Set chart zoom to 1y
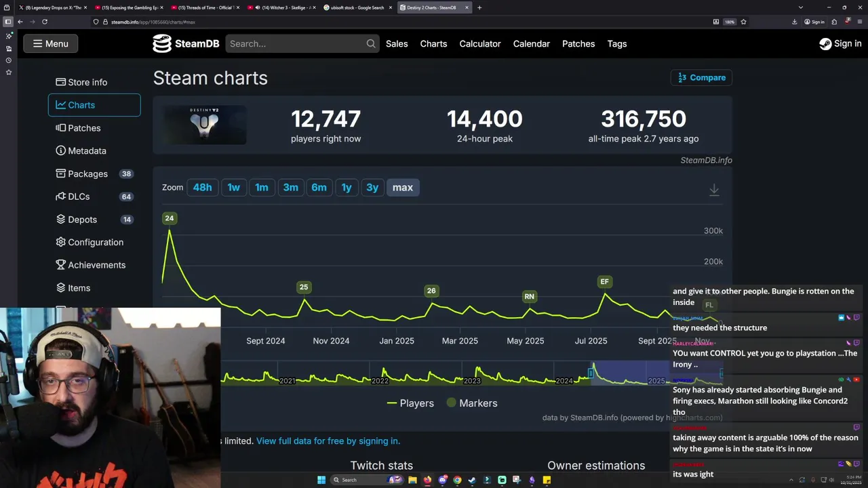Image resolution: width=868 pixels, height=488 pixels. pos(347,188)
